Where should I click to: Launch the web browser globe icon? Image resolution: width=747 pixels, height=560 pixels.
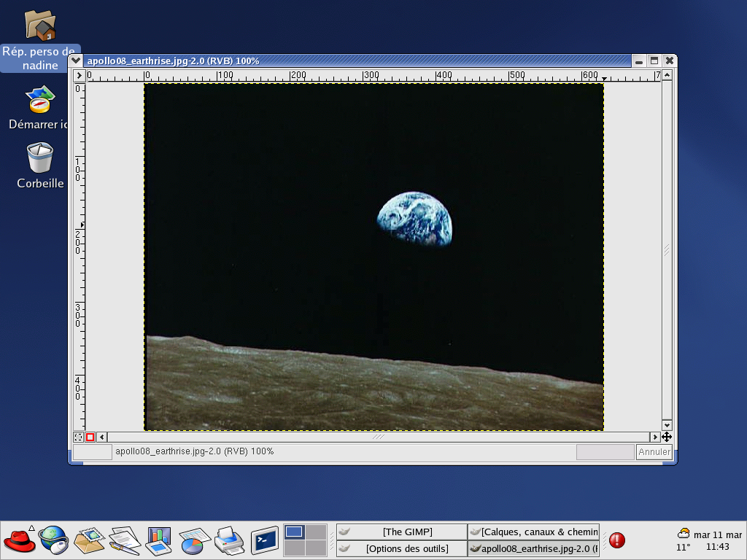pos(53,540)
